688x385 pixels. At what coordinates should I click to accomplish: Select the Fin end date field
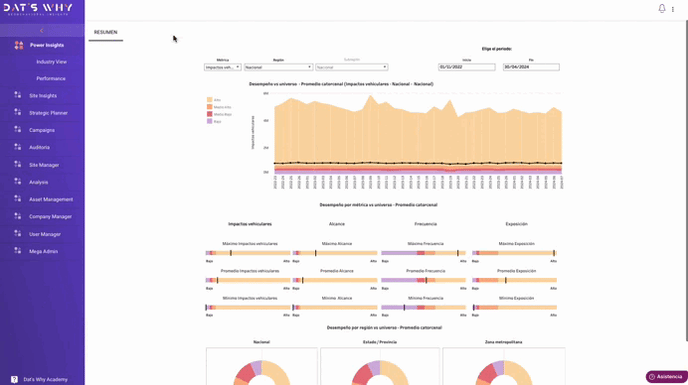coord(531,67)
